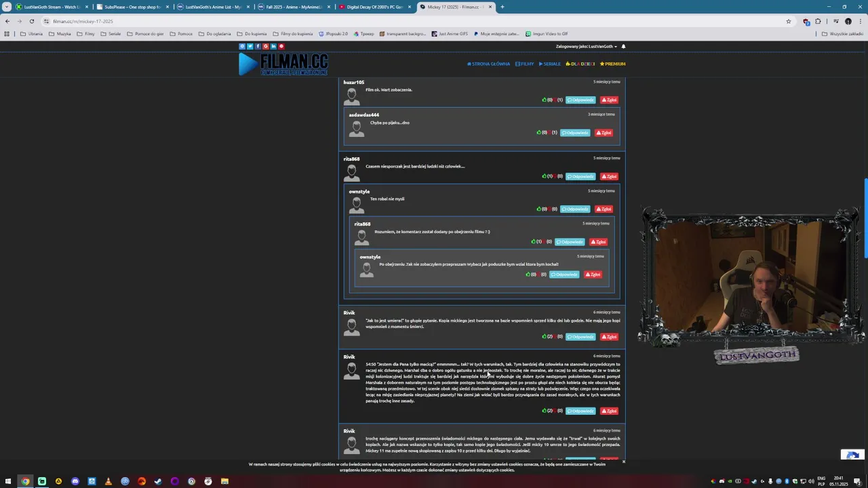Open File Explorer from the taskbar
868x488 pixels.
[224, 481]
